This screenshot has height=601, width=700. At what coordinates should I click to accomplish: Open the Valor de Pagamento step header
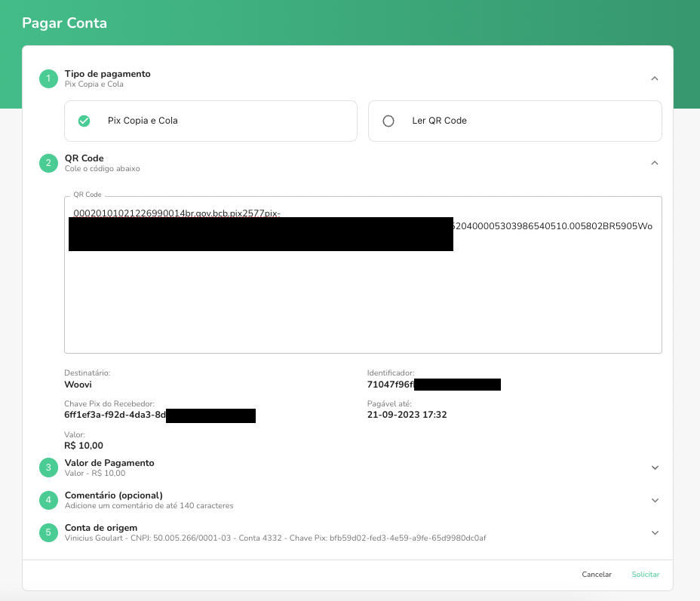109,463
